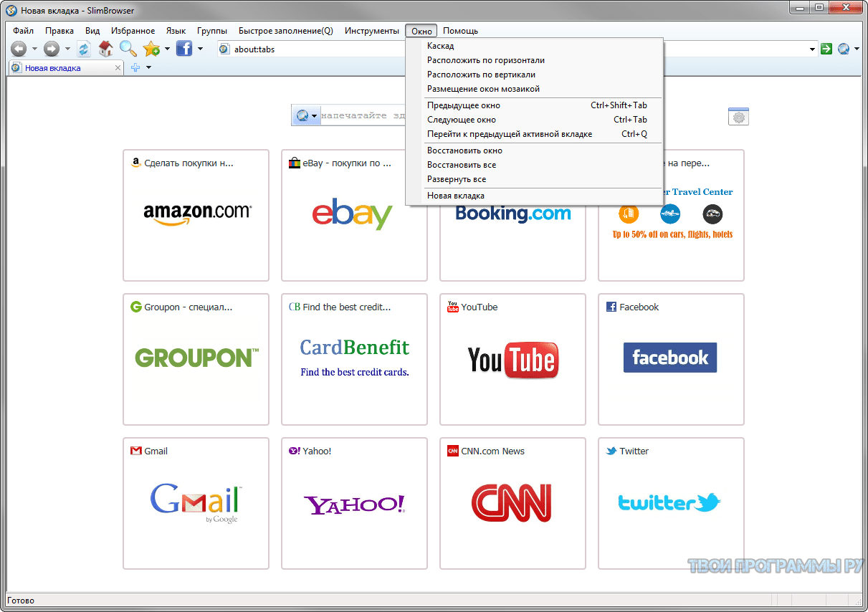Viewport: 868px width, 612px height.
Task: Open the Вид menu
Action: 92,31
